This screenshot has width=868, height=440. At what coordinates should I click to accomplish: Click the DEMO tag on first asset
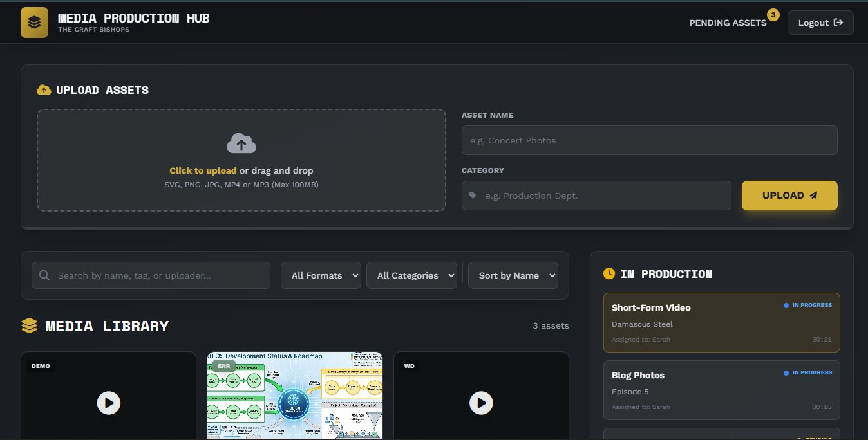(41, 366)
